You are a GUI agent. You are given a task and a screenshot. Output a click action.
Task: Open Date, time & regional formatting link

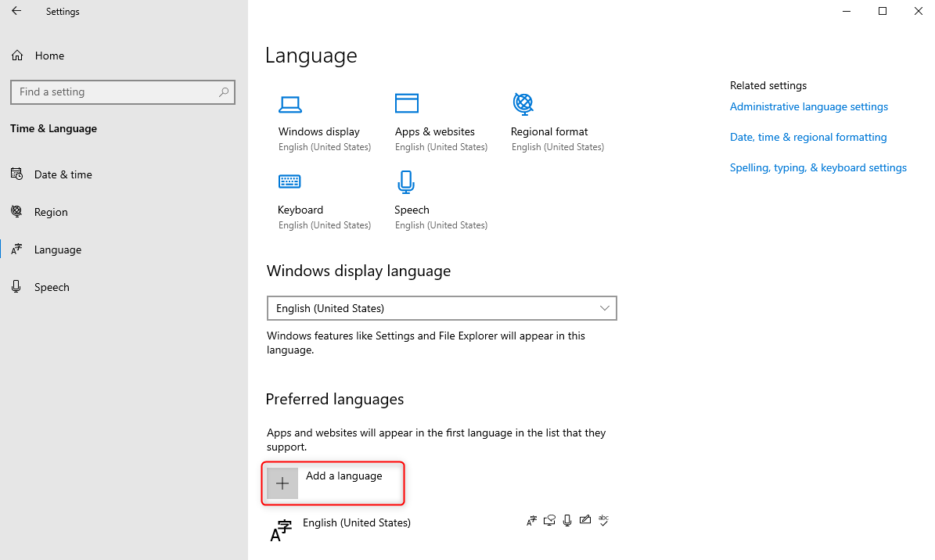pyautogui.click(x=808, y=137)
